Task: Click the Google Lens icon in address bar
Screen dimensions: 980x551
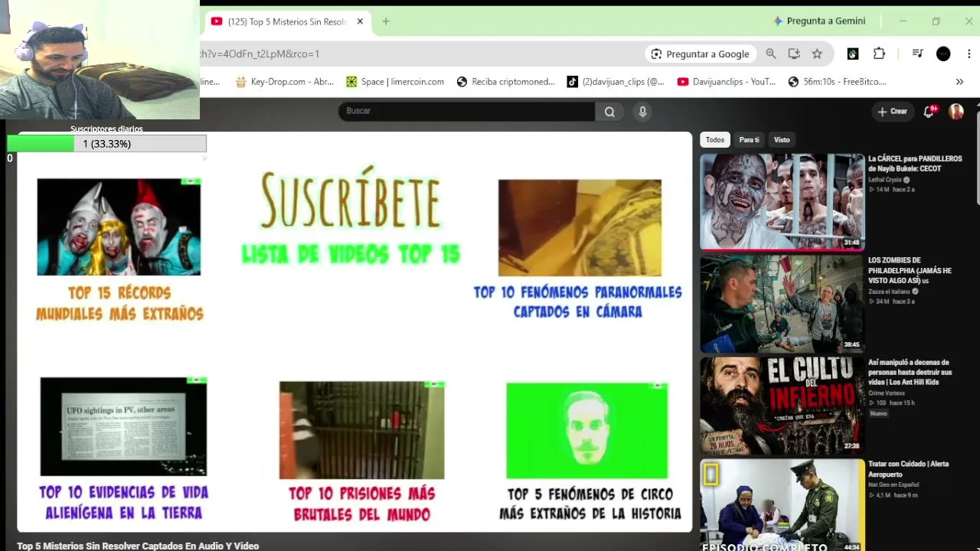Action: [656, 54]
